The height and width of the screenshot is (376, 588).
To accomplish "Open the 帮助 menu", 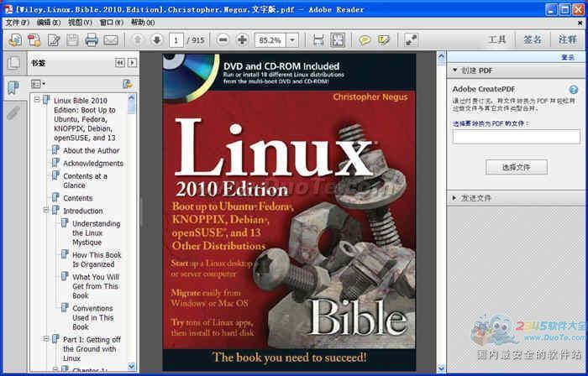I will [x=143, y=23].
